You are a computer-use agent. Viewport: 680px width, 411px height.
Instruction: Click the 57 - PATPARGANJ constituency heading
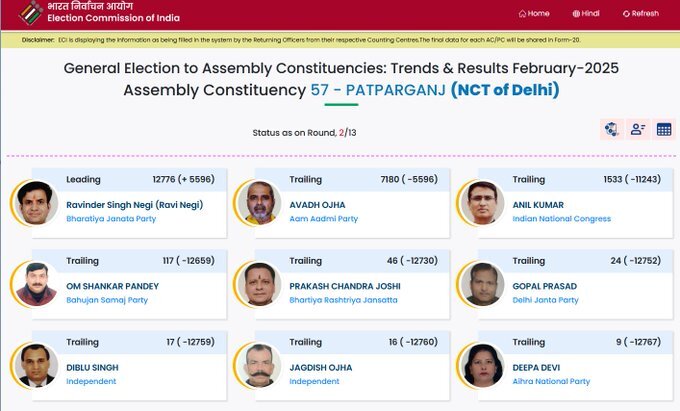(378, 90)
